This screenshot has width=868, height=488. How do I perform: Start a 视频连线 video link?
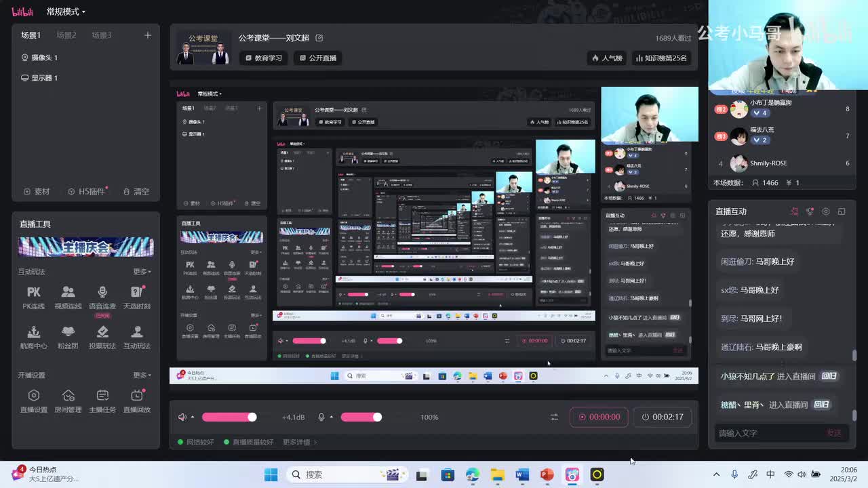tap(68, 298)
